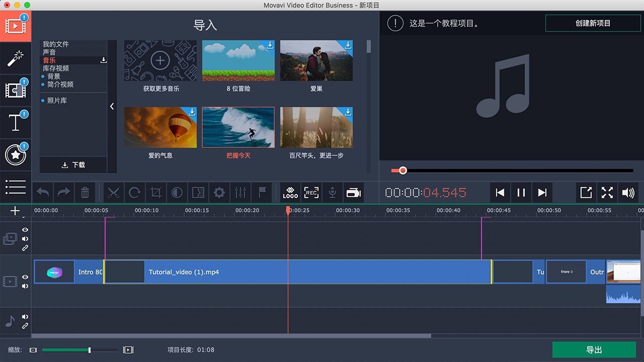
Task: Mute the audio track speaker
Action: 25,317
